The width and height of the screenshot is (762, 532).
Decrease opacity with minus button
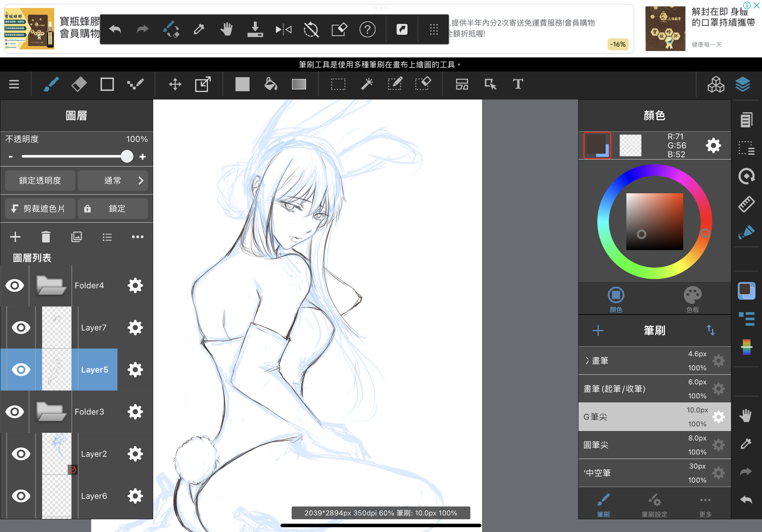tap(11, 157)
